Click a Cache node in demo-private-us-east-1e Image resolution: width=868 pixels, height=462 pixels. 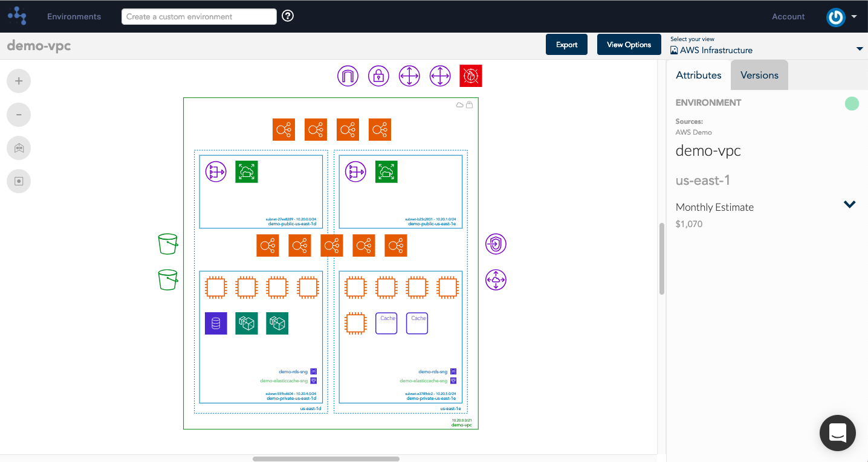[x=386, y=322]
